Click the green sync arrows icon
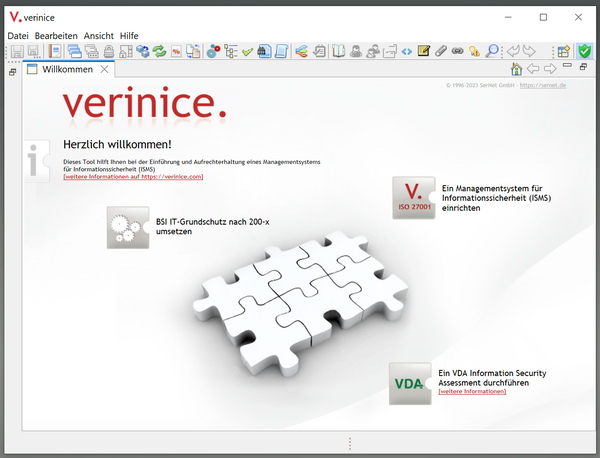This screenshot has width=600, height=458. (x=159, y=51)
